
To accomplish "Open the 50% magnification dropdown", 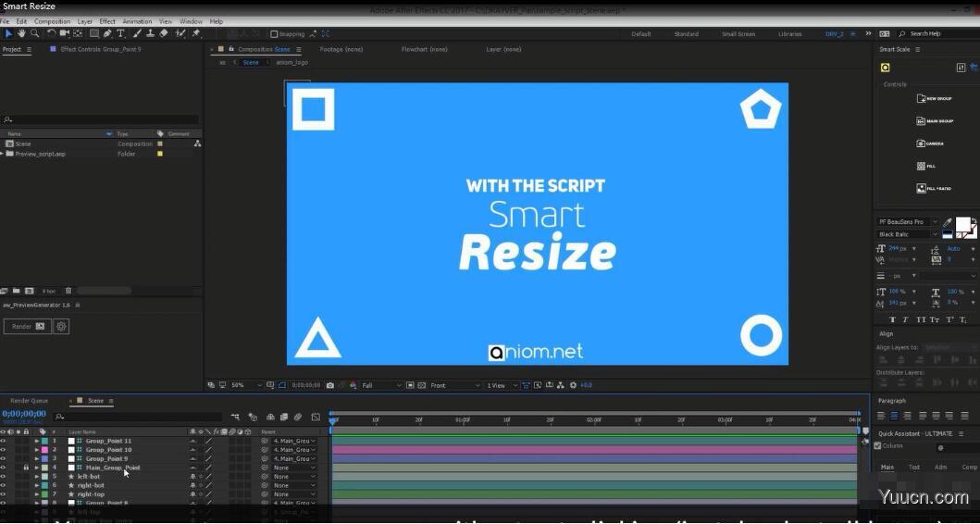I will pyautogui.click(x=246, y=385).
